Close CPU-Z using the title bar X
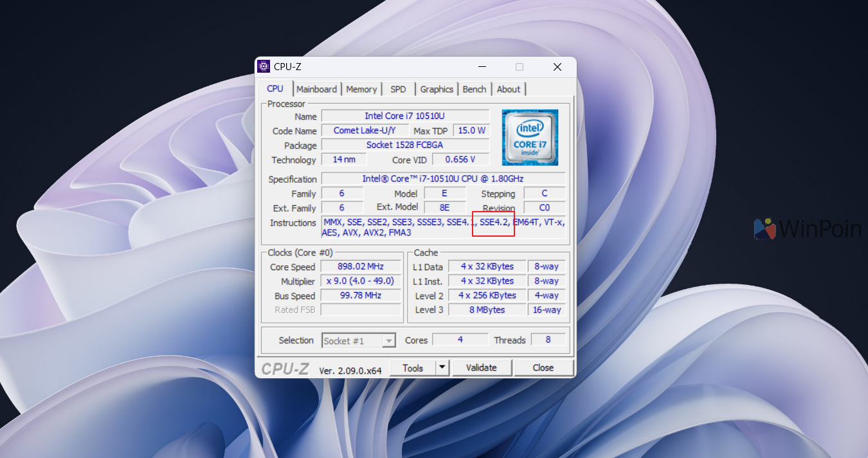 (x=557, y=67)
